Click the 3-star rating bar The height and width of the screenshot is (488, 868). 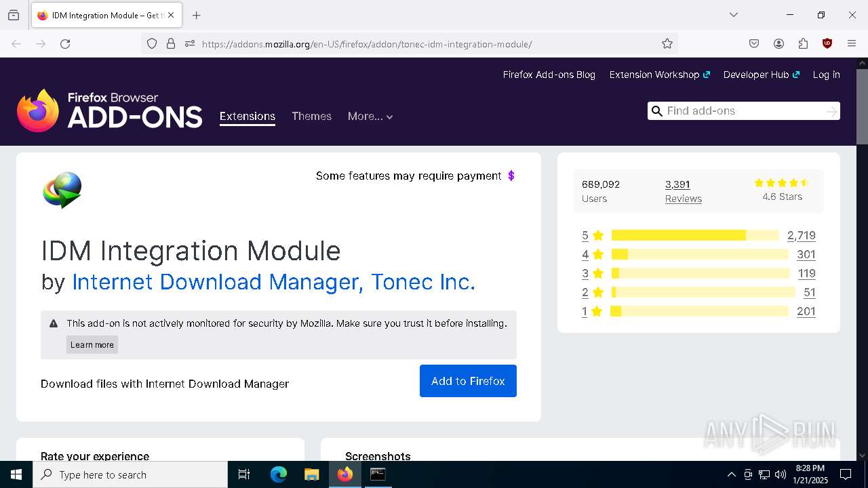coord(701,273)
